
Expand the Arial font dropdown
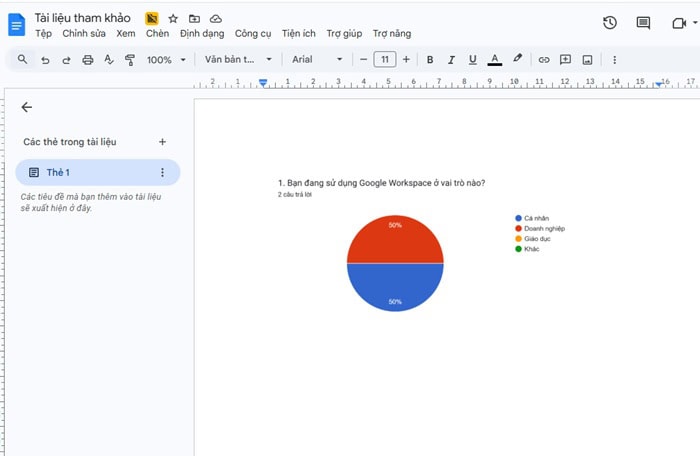(316, 60)
